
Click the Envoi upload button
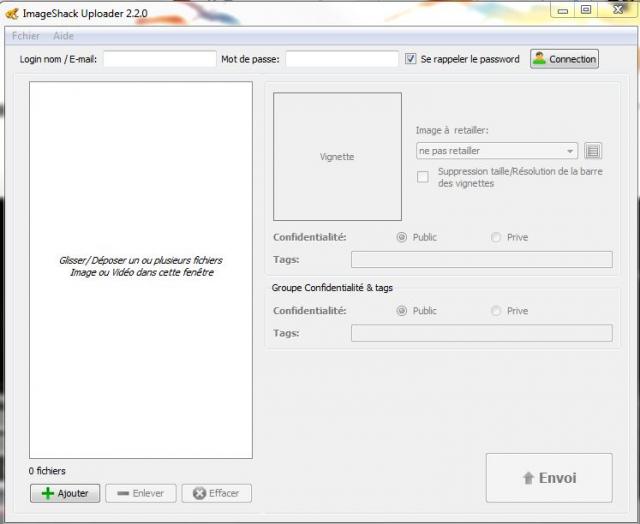[549, 478]
